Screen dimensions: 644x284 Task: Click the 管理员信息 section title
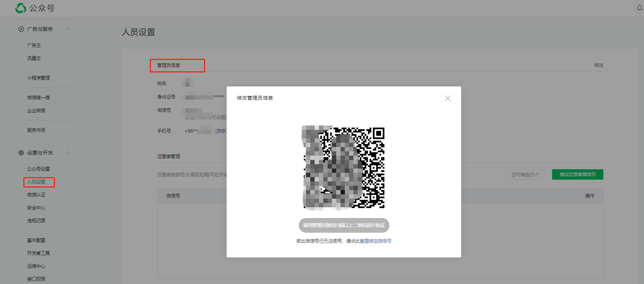(x=168, y=65)
